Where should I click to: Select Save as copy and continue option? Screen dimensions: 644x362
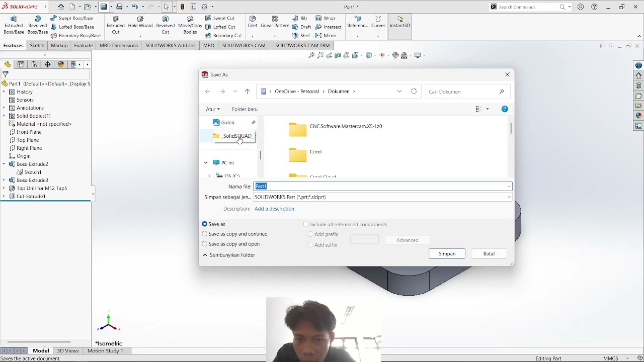coord(205,234)
